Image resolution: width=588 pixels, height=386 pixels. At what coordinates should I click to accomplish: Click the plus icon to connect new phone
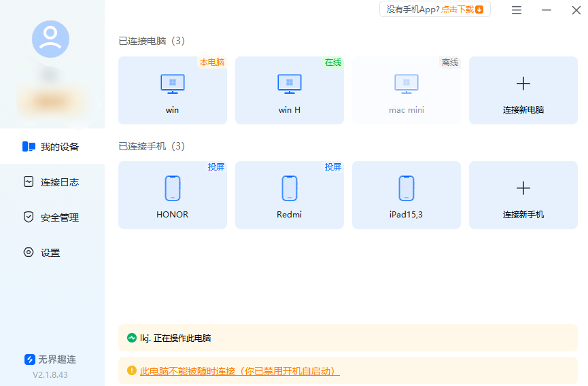[523, 188]
